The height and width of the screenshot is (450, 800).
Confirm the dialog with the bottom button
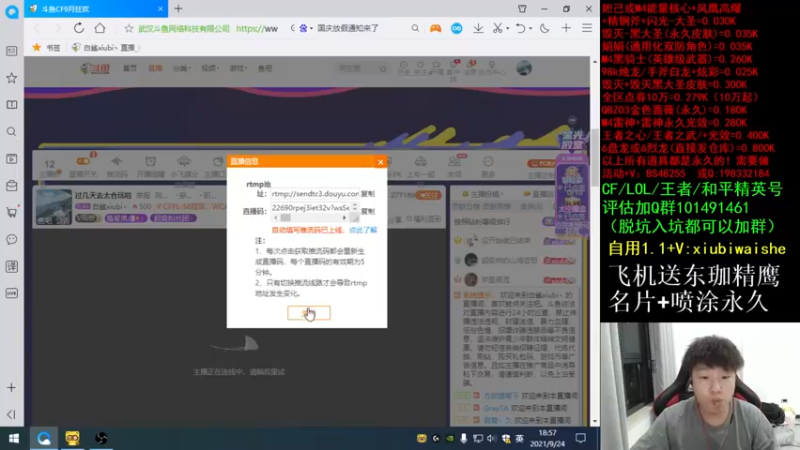(309, 313)
